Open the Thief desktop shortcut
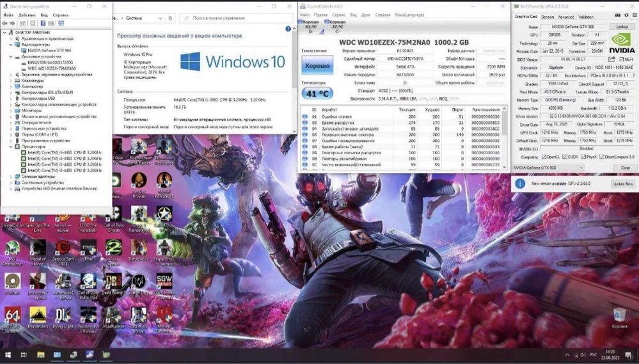The height and width of the screenshot is (364, 639). coord(88,251)
